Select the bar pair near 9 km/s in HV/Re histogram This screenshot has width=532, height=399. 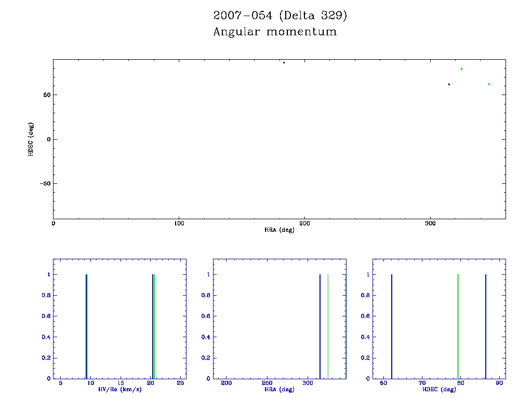[x=86, y=326]
